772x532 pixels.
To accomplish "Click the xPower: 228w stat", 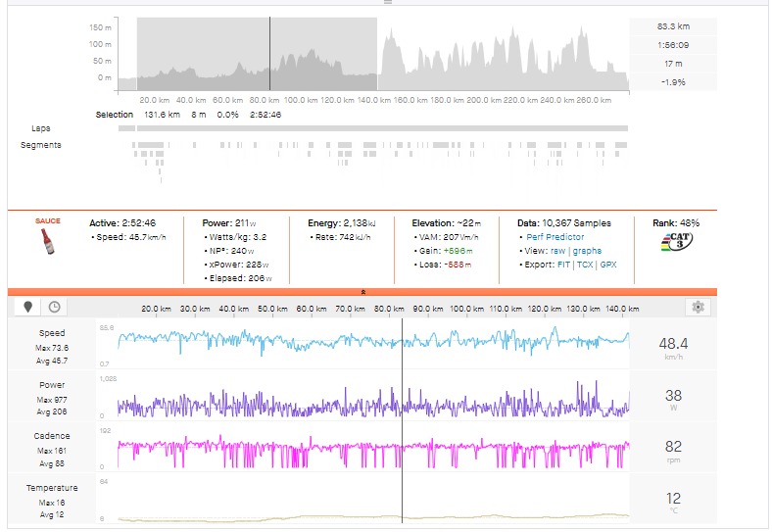I will [239, 265].
